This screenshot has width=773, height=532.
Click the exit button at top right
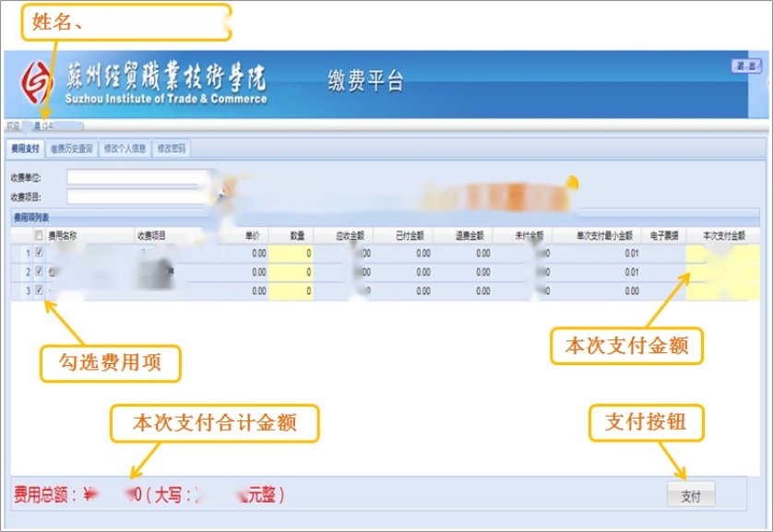pyautogui.click(x=744, y=66)
